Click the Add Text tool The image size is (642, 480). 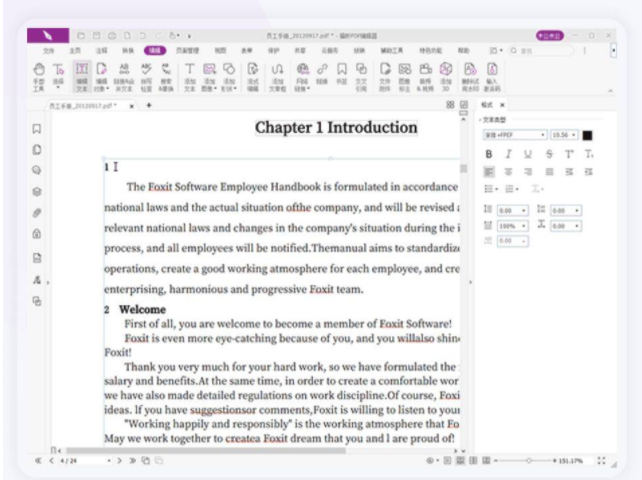[x=189, y=77]
